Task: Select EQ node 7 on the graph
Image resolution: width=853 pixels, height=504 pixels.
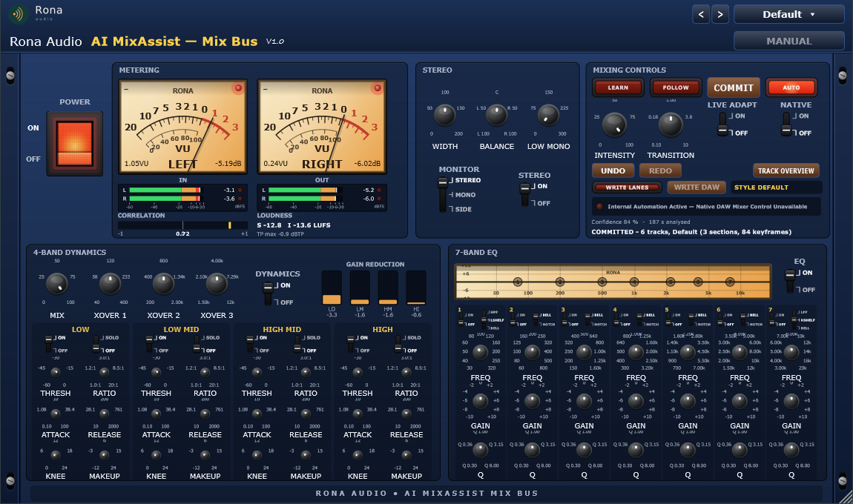Action: tap(730, 282)
